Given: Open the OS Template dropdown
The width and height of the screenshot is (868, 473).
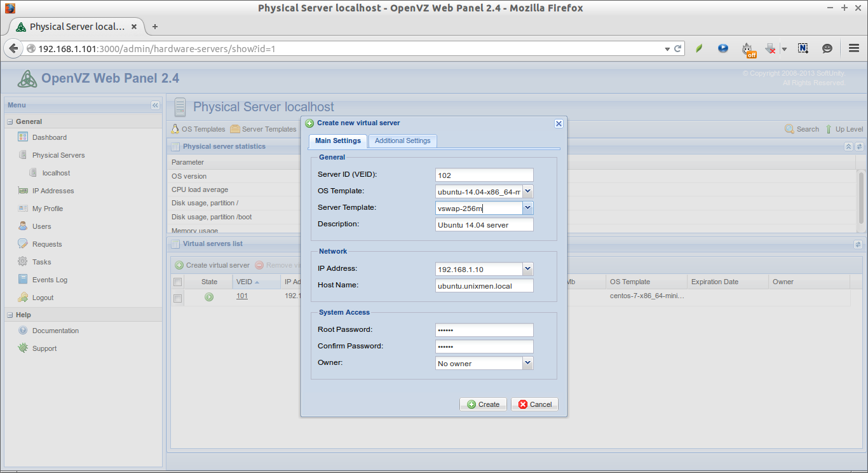Looking at the screenshot, I should click(527, 191).
